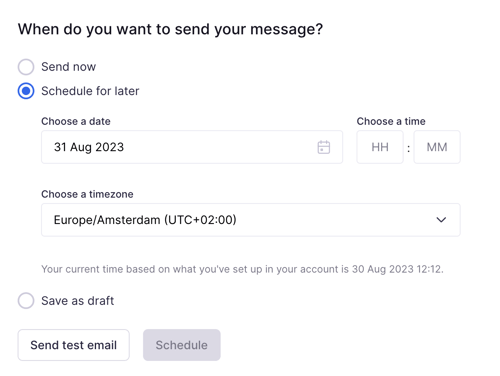Click the colon between HH and MM
The width and height of the screenshot is (500, 376).
[x=409, y=148]
